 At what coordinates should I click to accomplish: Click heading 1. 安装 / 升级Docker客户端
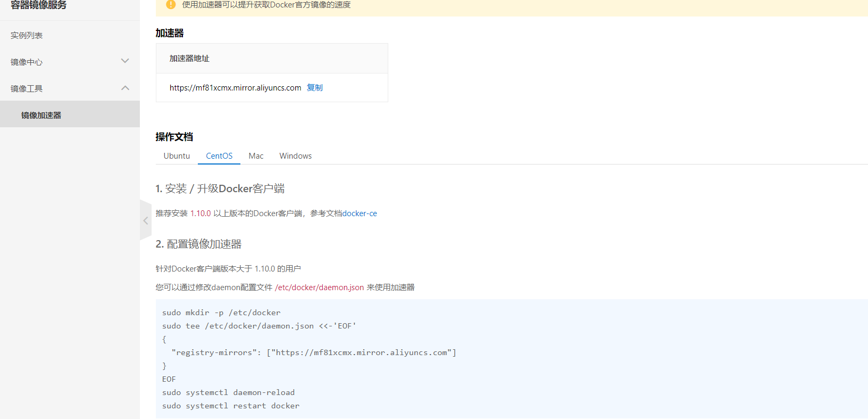(220, 188)
